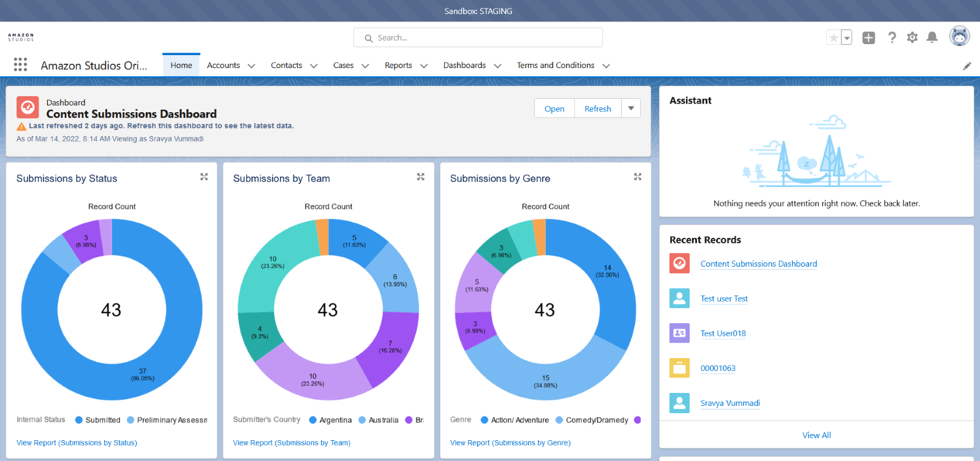Viewport: 980px width, 461px height.
Task: Open the Setup gear icon
Action: click(912, 37)
